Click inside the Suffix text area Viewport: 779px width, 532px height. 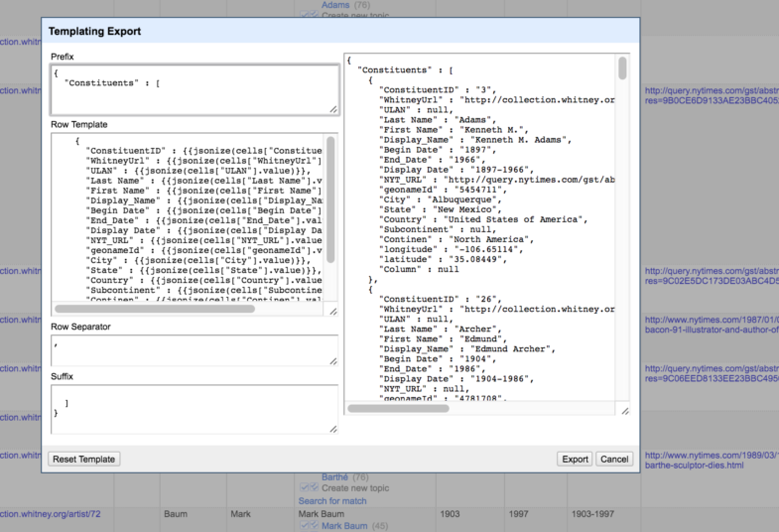[x=195, y=409]
